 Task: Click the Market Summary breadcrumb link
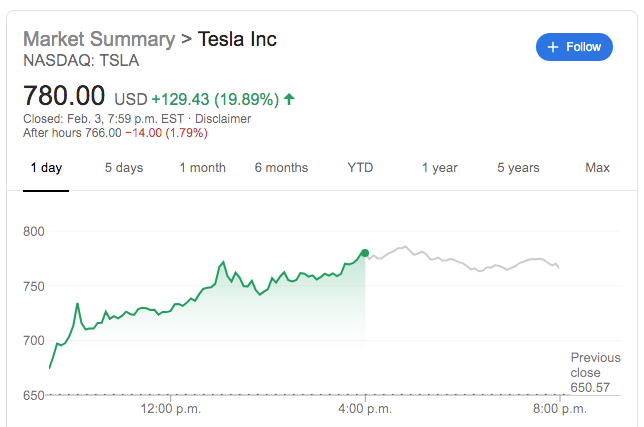coord(98,40)
